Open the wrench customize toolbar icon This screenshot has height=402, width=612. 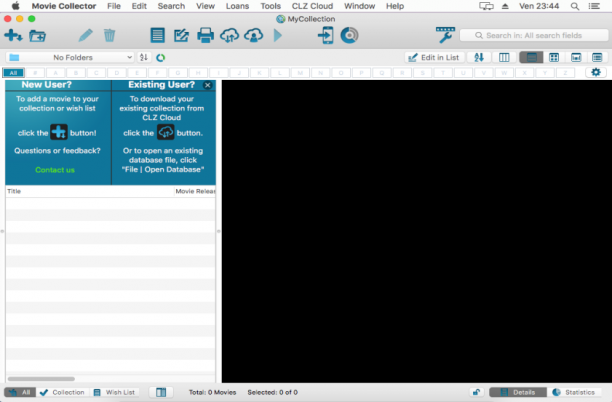click(x=445, y=35)
